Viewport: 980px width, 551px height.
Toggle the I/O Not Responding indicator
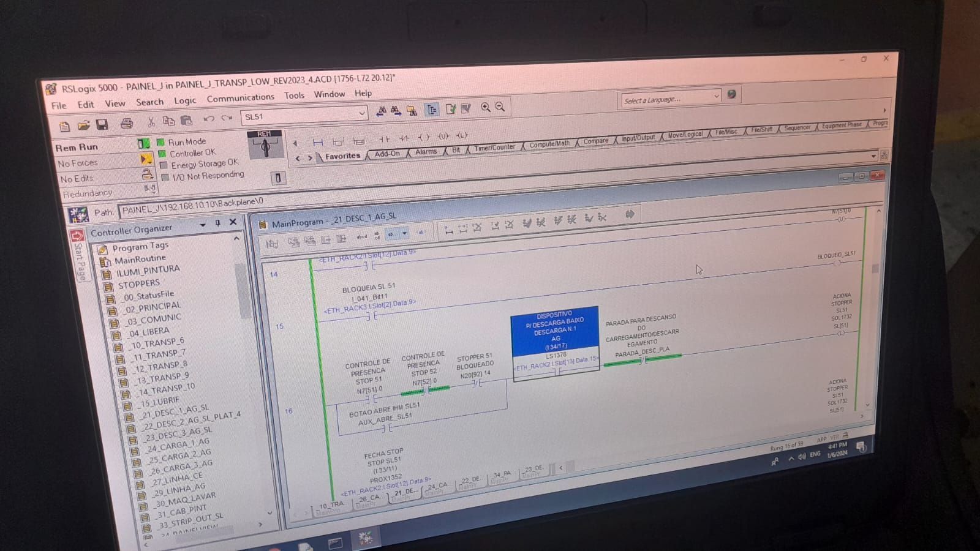tap(165, 177)
